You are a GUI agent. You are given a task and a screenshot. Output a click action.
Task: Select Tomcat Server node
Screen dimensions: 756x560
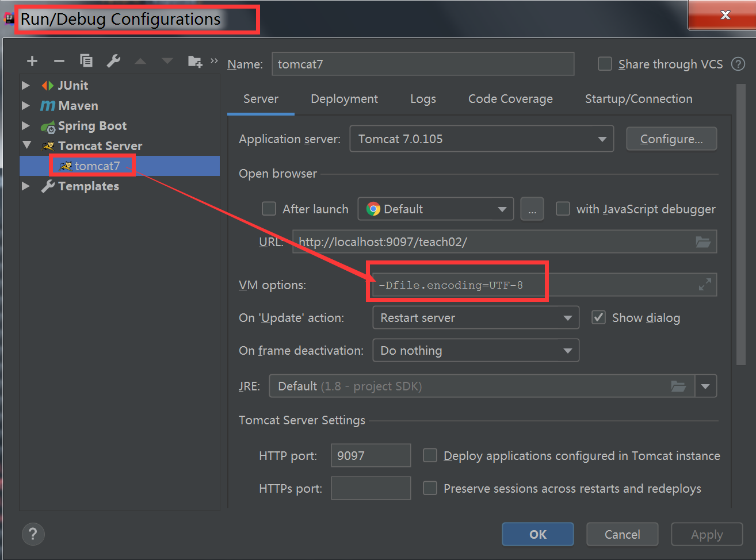pyautogui.click(x=100, y=146)
